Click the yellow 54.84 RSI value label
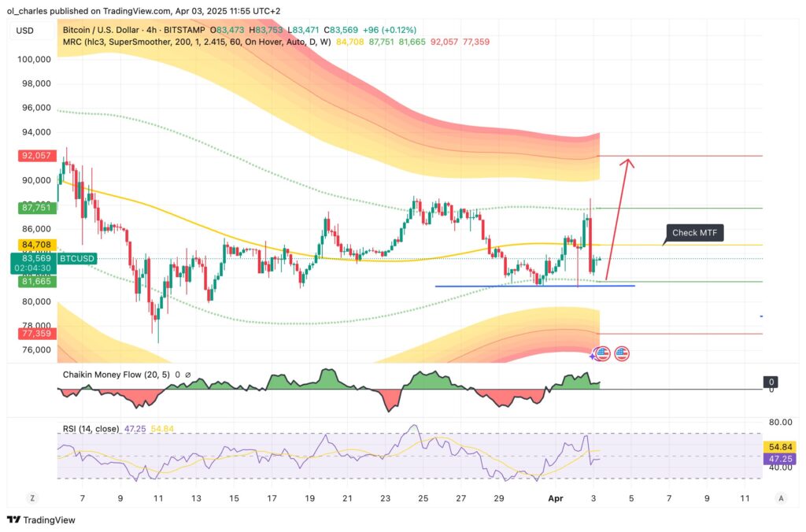 [781, 445]
